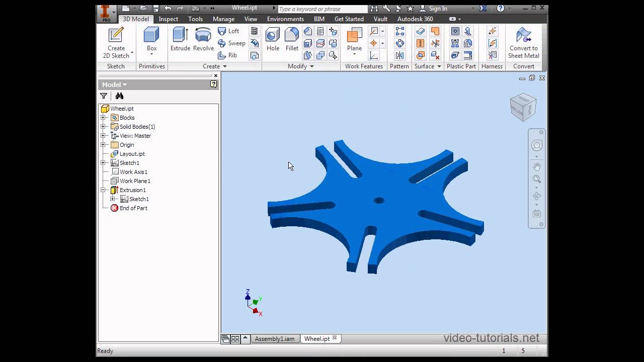Image resolution: width=644 pixels, height=362 pixels.
Task: Collapse the Extrusion1 node
Action: [103, 190]
